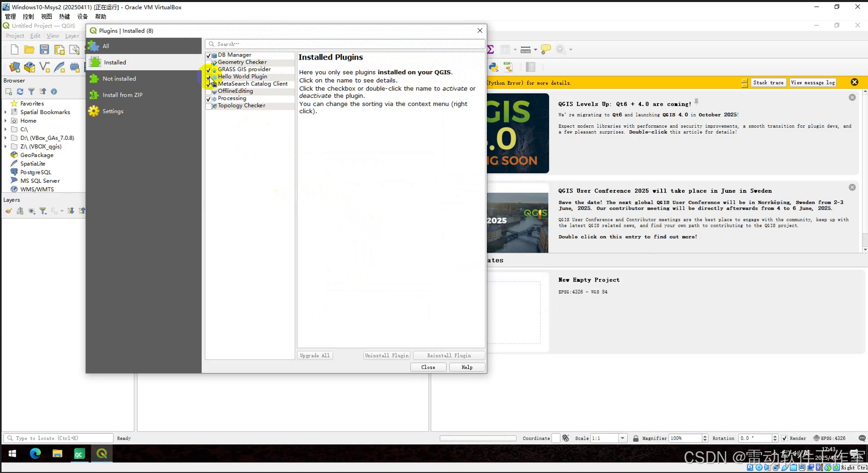868x473 pixels.
Task: Open the Edit menu
Action: 35,36
